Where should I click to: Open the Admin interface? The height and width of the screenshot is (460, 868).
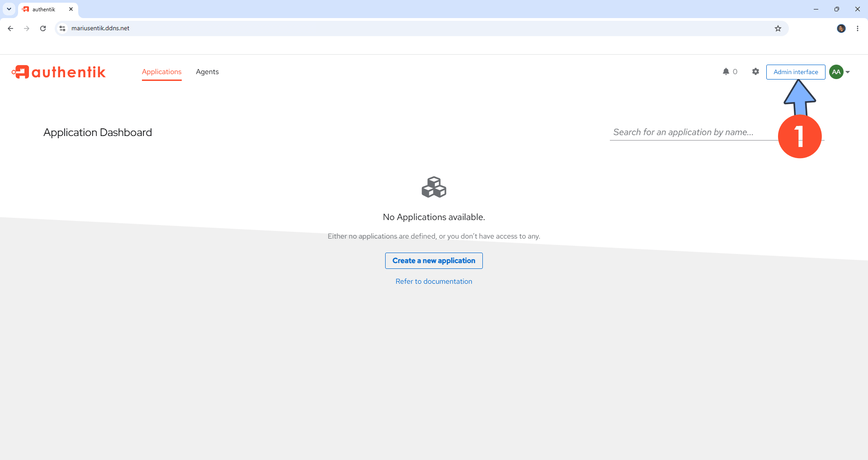(795, 72)
